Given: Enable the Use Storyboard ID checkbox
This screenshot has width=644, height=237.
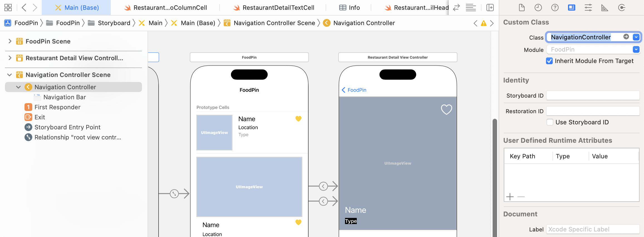Looking at the screenshot, I should pyautogui.click(x=550, y=122).
